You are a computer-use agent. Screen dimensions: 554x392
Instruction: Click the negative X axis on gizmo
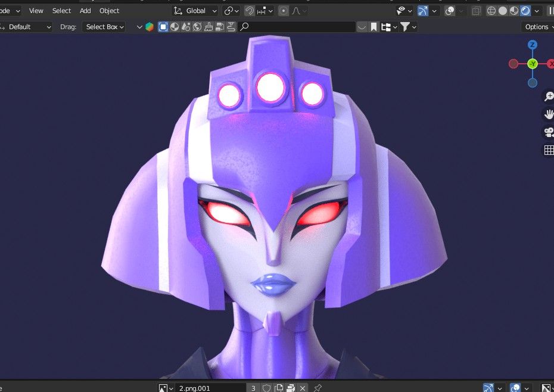pyautogui.click(x=513, y=64)
